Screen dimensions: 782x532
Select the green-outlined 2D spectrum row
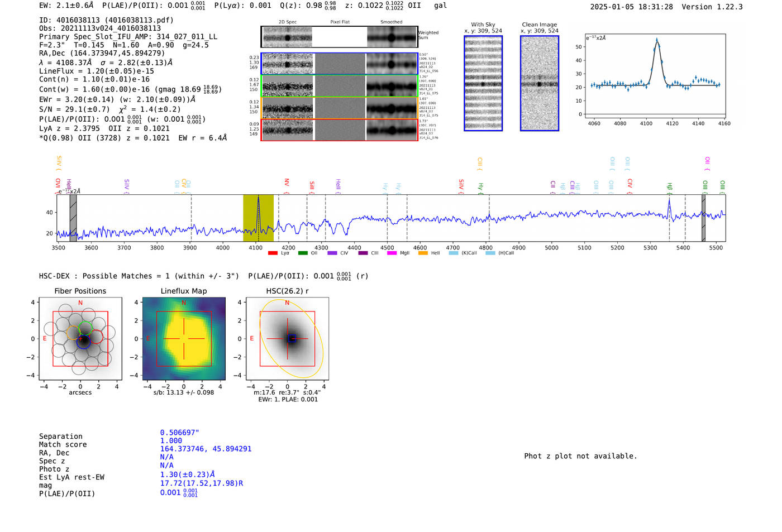pyautogui.click(x=339, y=86)
